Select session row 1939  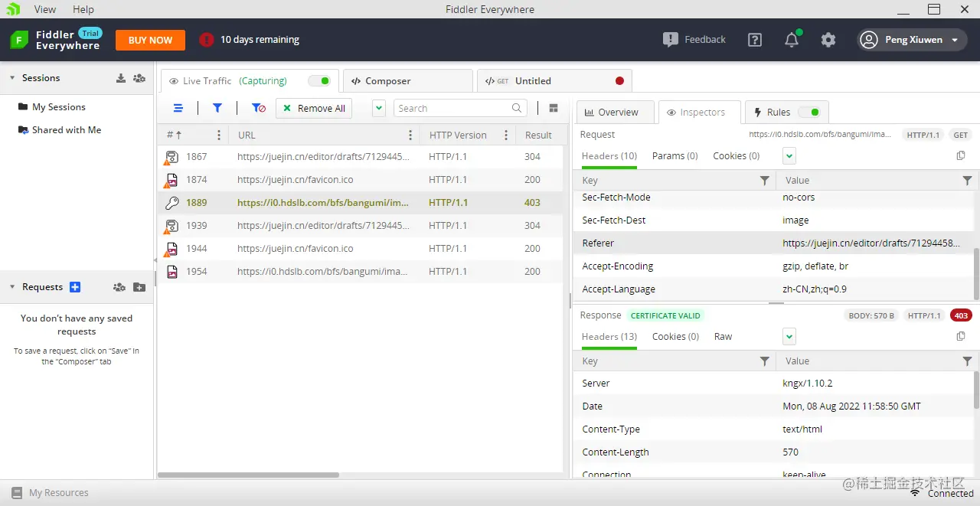[x=361, y=226]
